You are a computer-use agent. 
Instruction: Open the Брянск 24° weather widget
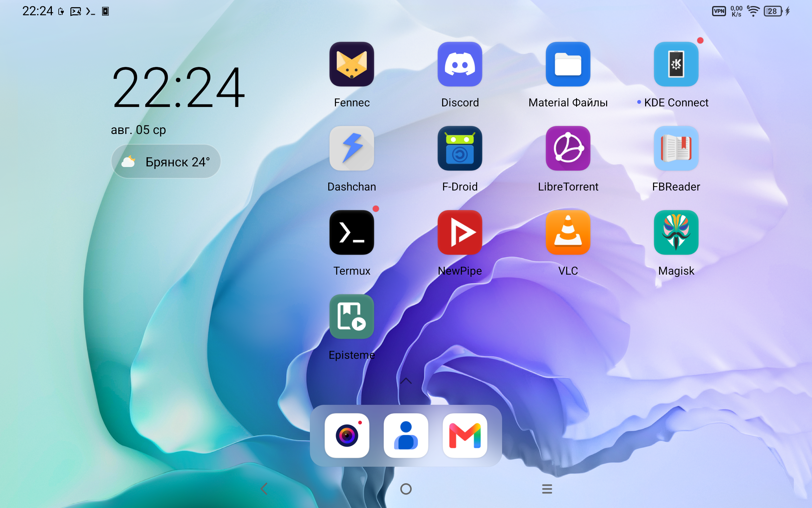coord(166,162)
